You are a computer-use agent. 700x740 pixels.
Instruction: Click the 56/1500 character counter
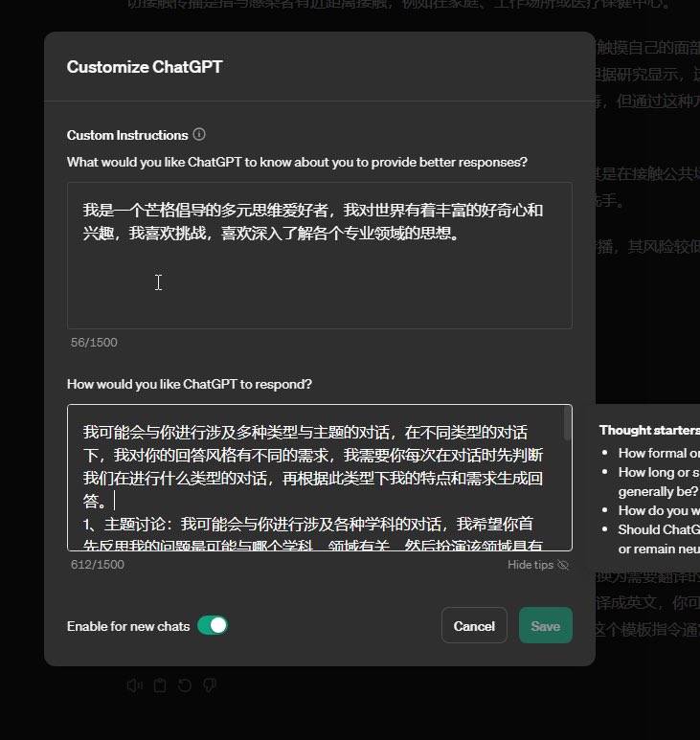[x=94, y=342]
